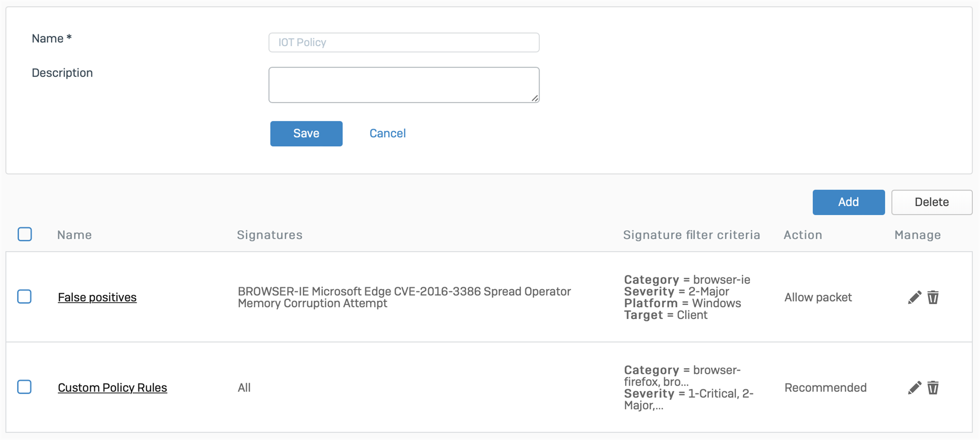This screenshot has height=440, width=980.
Task: Check the Custom Policy Rules row checkbox
Action: 24,387
